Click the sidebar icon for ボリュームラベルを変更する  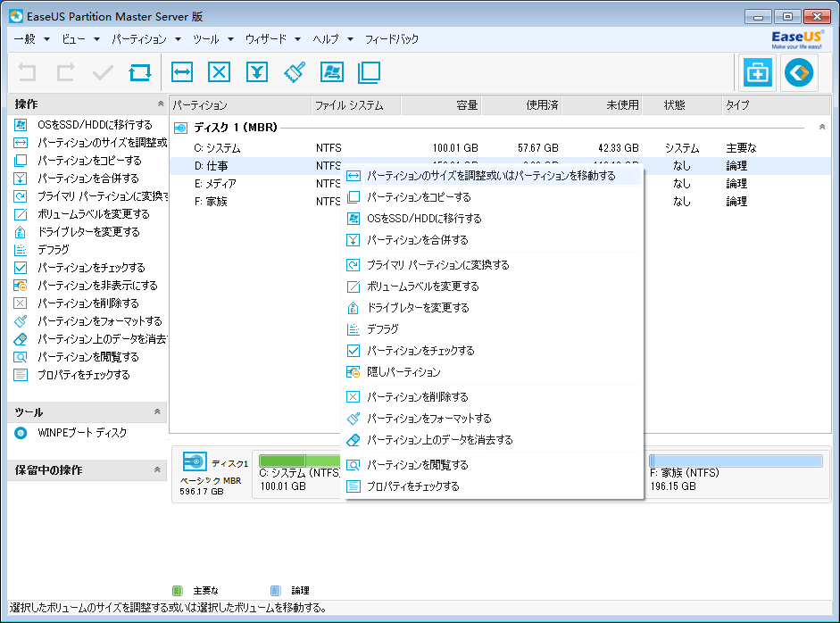pyautogui.click(x=21, y=214)
